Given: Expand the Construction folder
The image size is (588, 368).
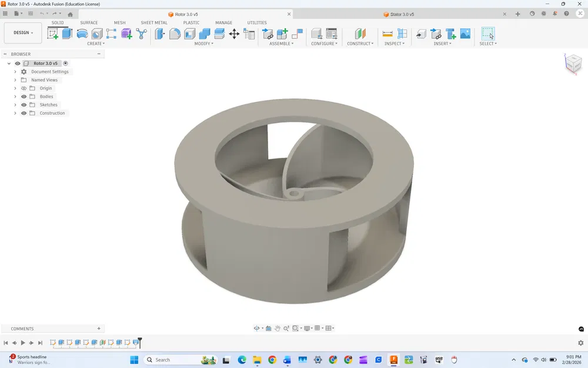Looking at the screenshot, I should pyautogui.click(x=15, y=113).
